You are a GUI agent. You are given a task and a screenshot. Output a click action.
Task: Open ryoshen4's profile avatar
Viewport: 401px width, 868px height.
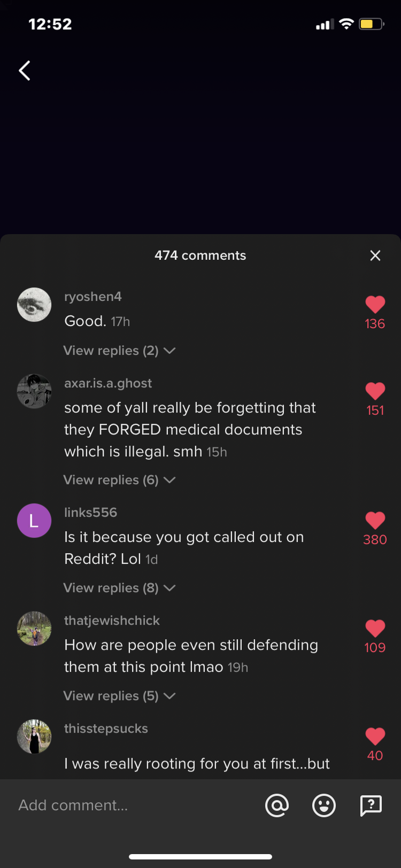pos(34,305)
